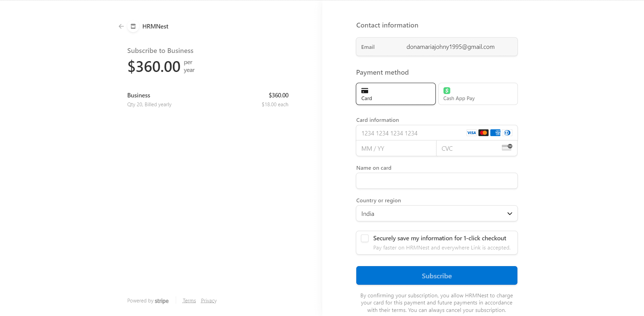The height and width of the screenshot is (316, 644).
Task: Click the CVC card hint icon
Action: point(507,147)
